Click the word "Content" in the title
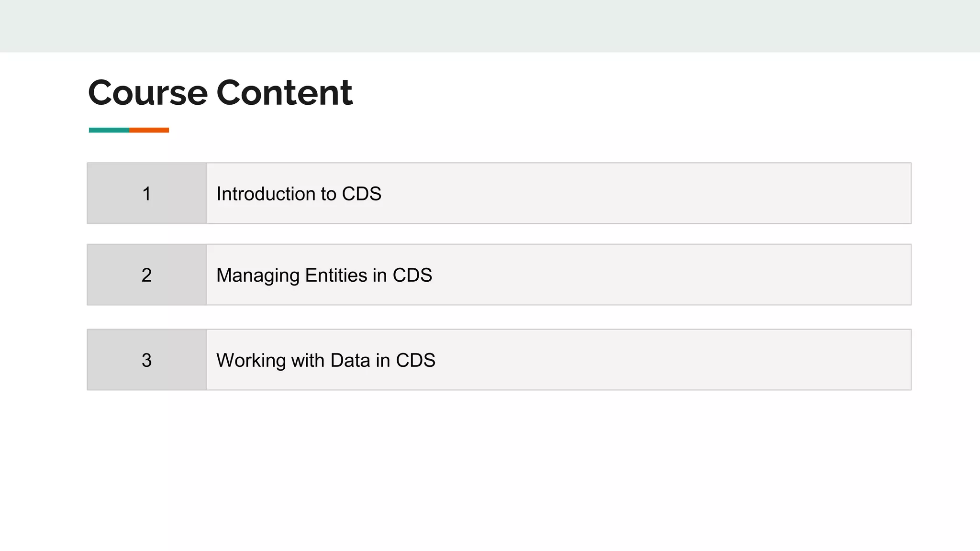This screenshot has height=551, width=980. point(284,92)
